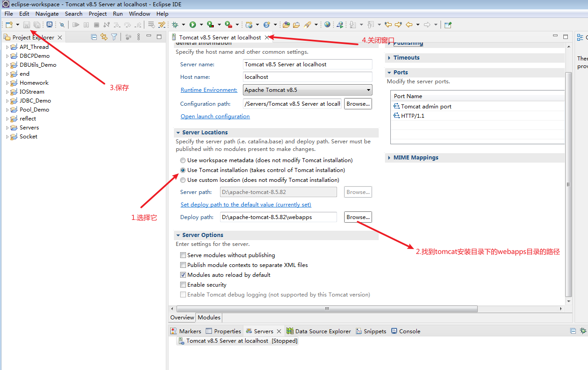Click Open launch configuration link
Image resolution: width=588 pixels, height=370 pixels.
coord(215,116)
